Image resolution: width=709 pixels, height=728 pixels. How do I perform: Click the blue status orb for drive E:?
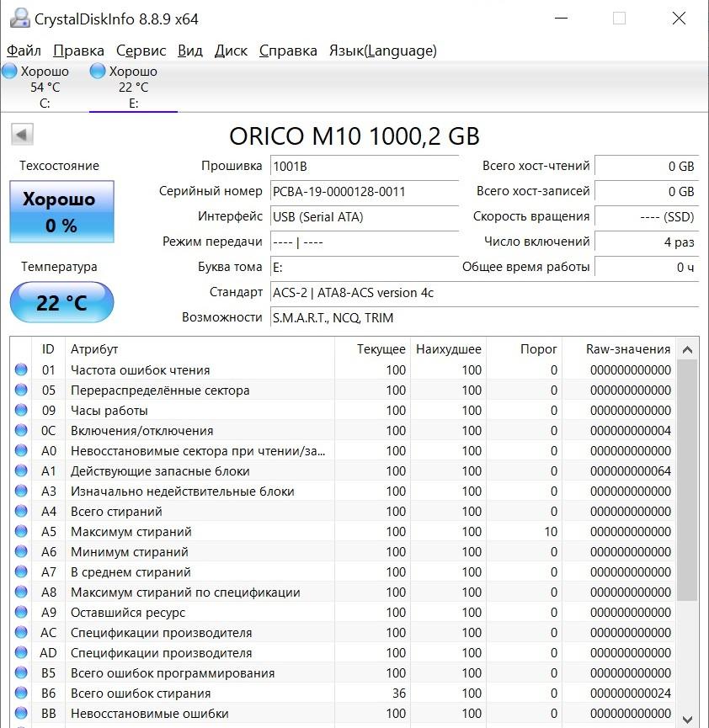pyautogui.click(x=98, y=72)
